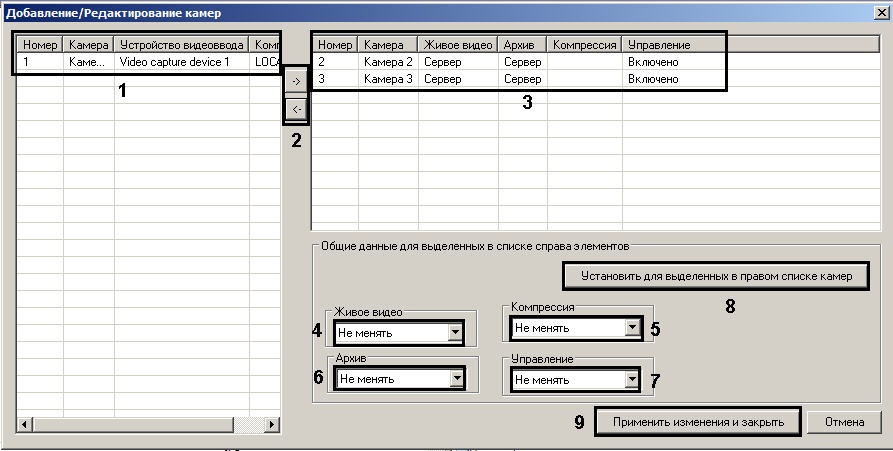
Task: Select Камера 2 row in right list
Action: click(388, 62)
